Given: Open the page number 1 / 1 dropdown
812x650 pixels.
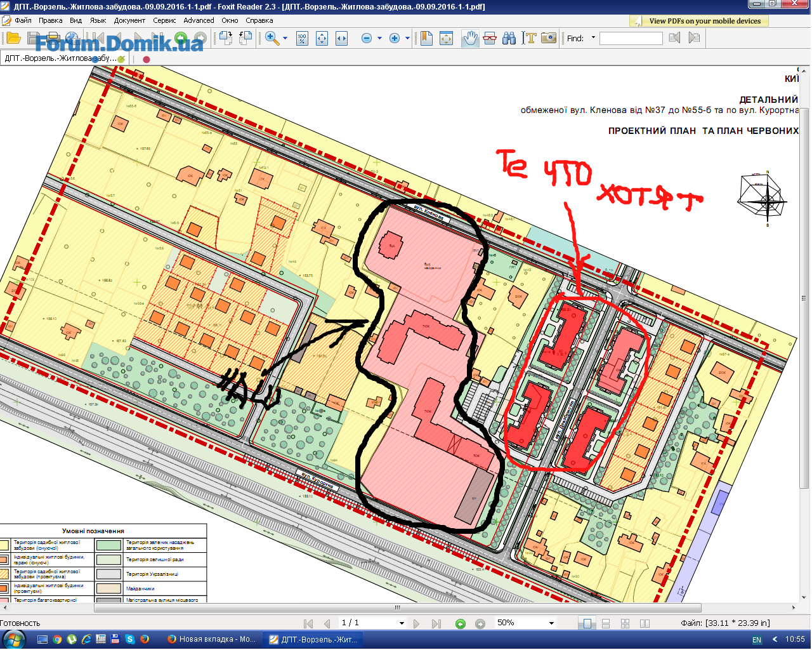Looking at the screenshot, I should [x=402, y=623].
